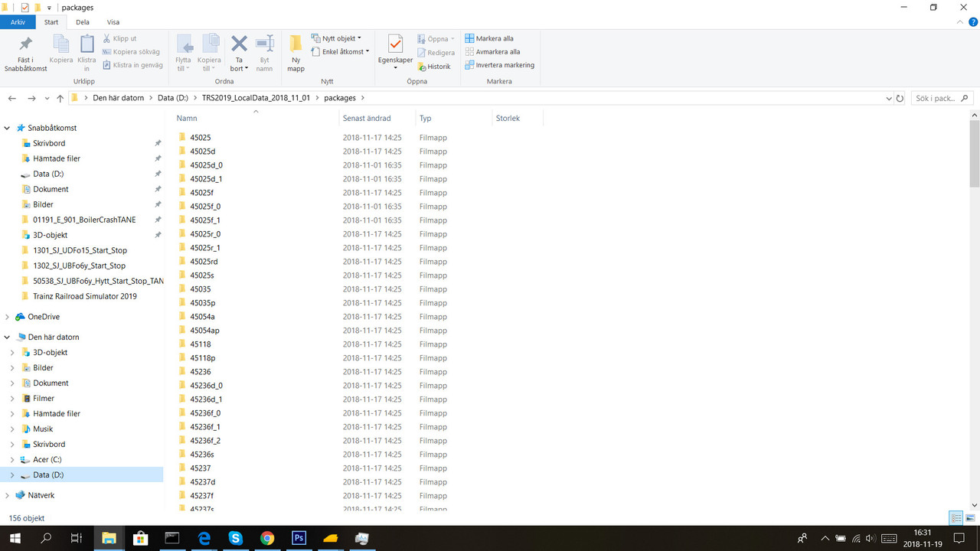Create folder using the Ny mapp icon
Viewport: 980px width, 551px height.
coord(296,52)
